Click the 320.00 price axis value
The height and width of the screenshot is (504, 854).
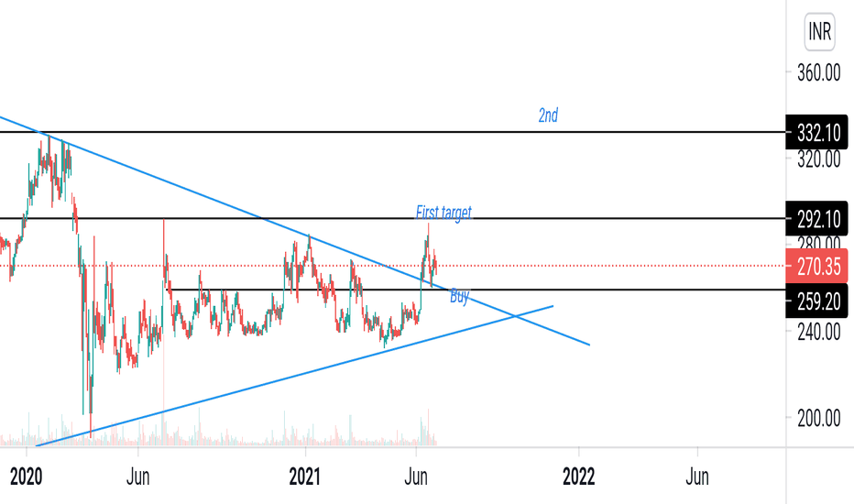[x=818, y=159]
